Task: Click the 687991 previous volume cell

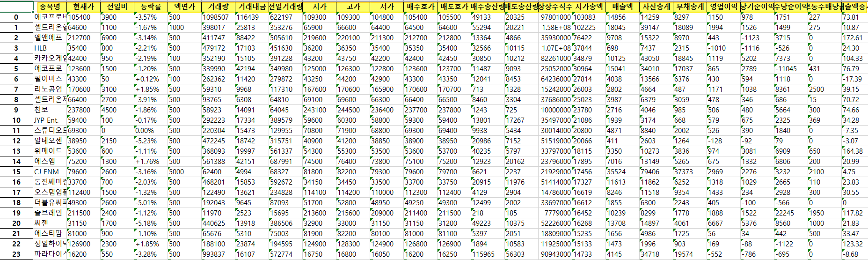Action: coord(286,162)
